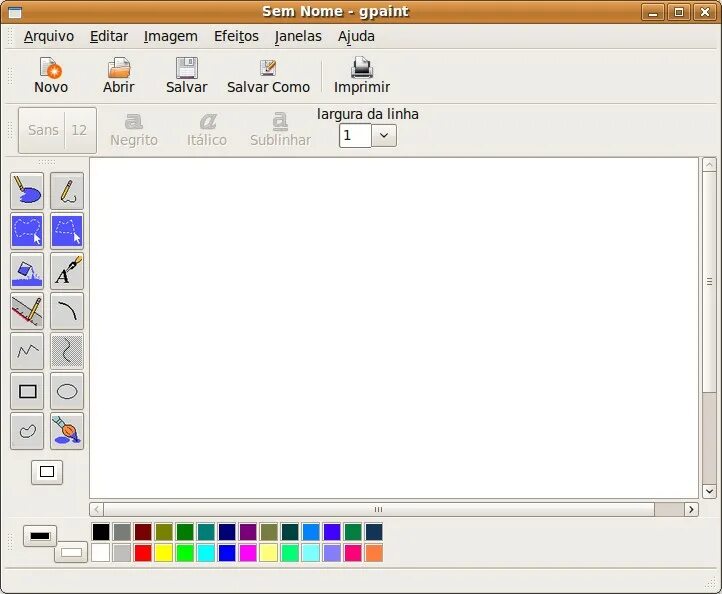
Task: Minimize the gpaint window
Action: pos(652,12)
